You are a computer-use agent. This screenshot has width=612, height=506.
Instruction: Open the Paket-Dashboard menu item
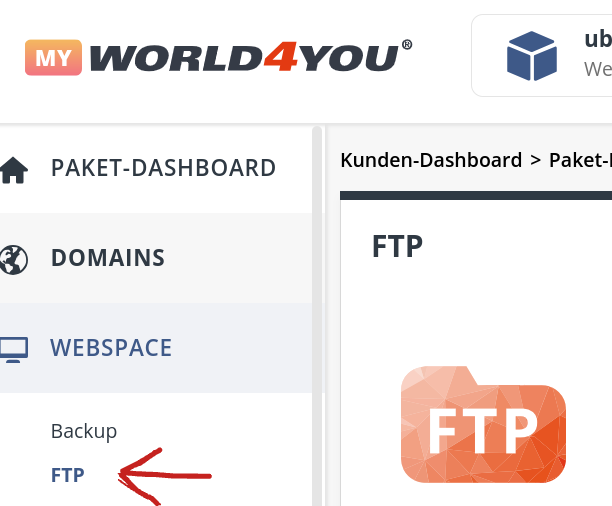pyautogui.click(x=163, y=168)
